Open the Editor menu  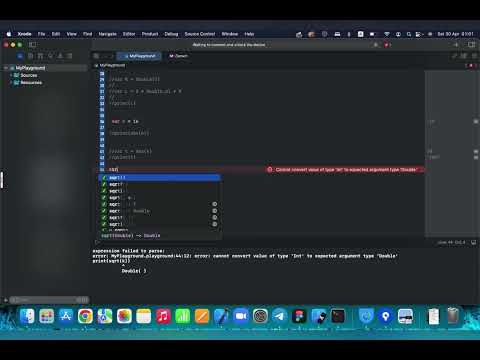point(129,34)
